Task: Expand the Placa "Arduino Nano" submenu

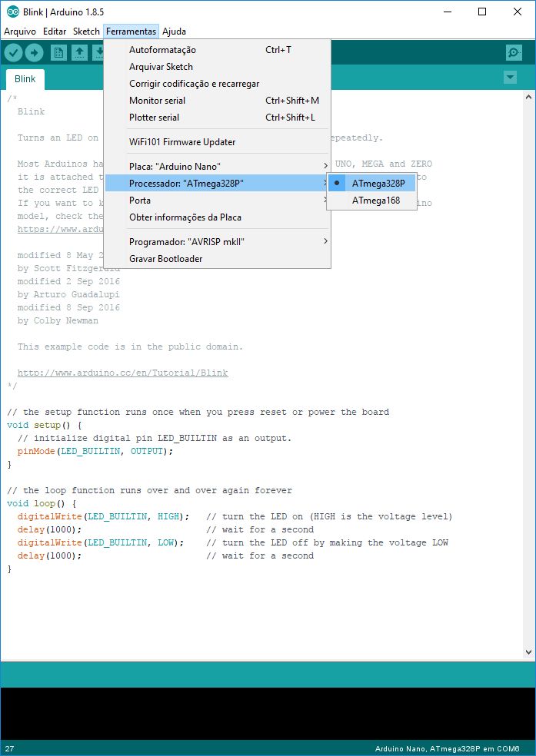Action: [218, 167]
